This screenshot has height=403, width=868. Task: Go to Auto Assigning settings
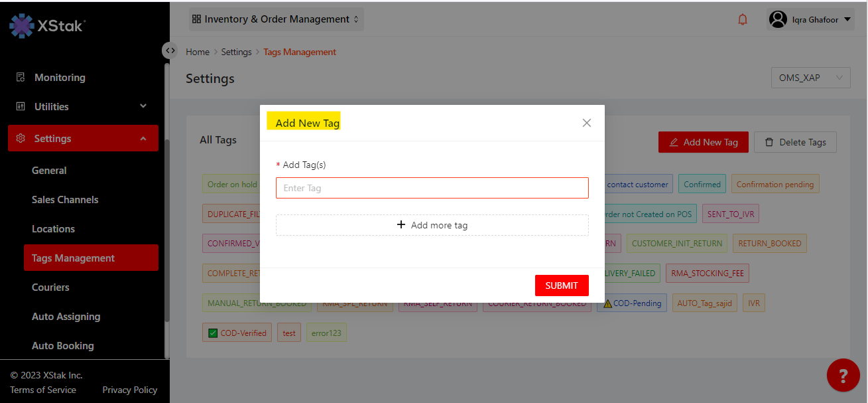66,317
